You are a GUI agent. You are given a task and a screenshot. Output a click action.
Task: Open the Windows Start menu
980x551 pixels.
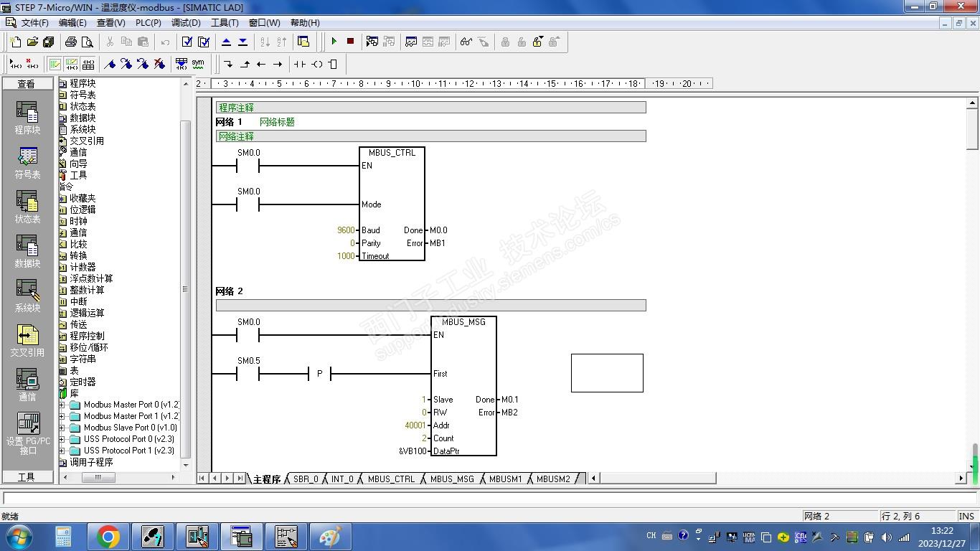pos(19,537)
